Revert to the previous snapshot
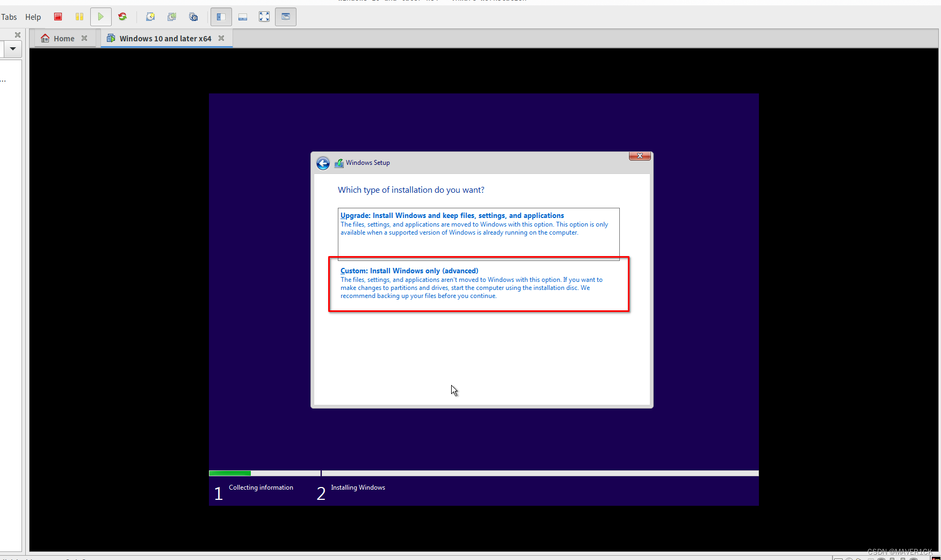The width and height of the screenshot is (941, 560). [x=172, y=17]
